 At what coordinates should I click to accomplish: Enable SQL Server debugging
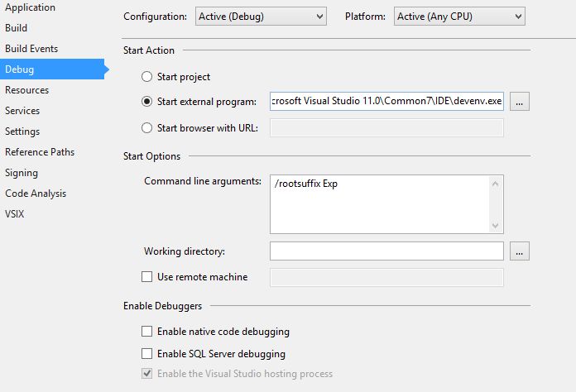pos(147,353)
